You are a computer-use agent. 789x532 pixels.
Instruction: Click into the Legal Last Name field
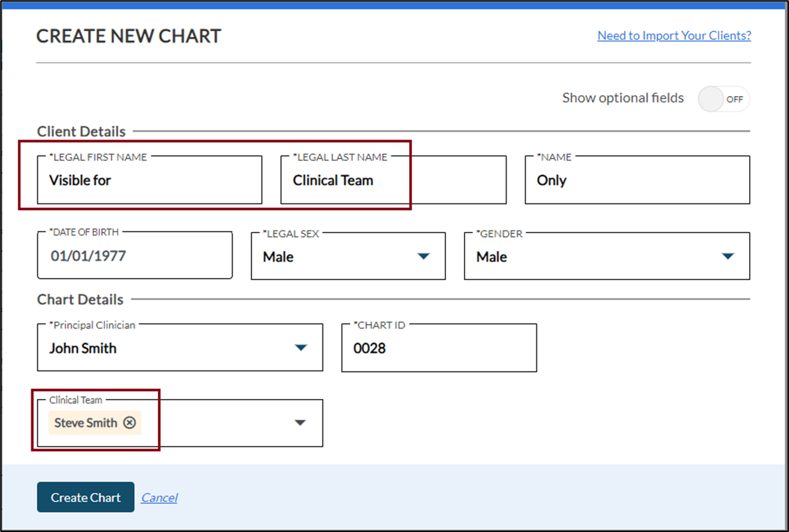point(393,181)
